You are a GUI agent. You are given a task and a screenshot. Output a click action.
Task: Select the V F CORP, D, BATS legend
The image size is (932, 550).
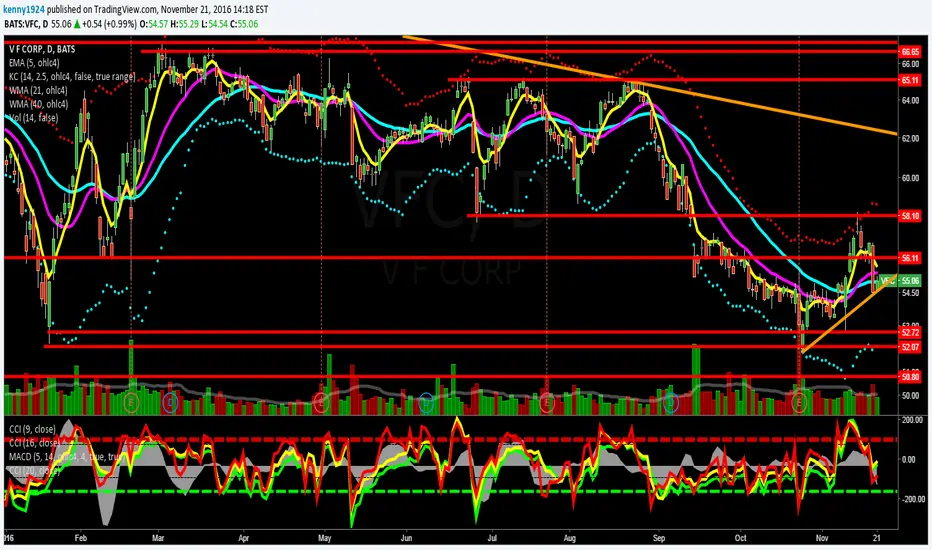[42, 49]
